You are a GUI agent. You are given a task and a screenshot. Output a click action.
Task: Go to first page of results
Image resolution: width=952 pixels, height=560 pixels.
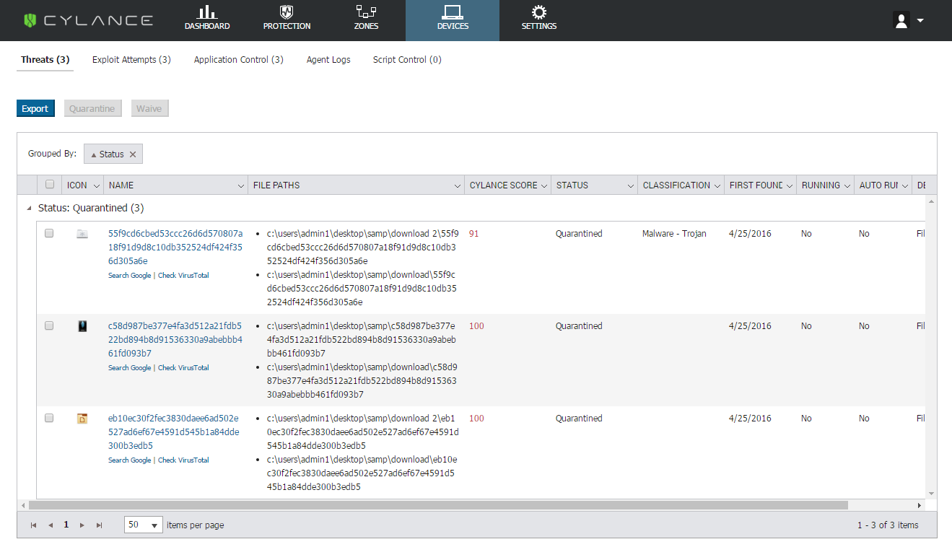(x=34, y=525)
